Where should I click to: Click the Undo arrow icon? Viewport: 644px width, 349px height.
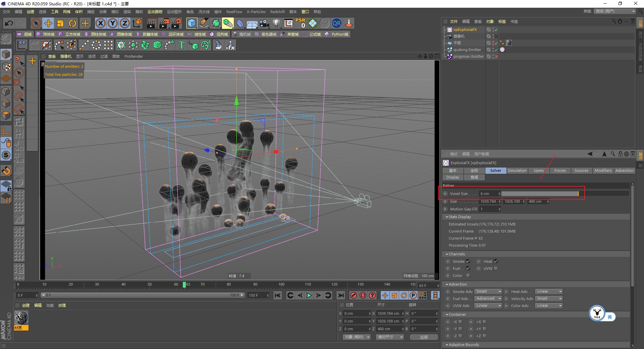click(9, 23)
